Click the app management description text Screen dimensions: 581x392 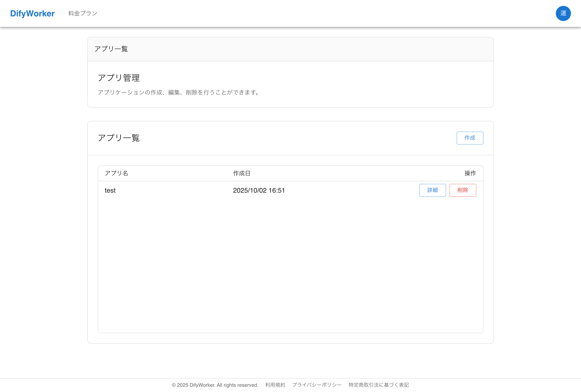click(178, 93)
